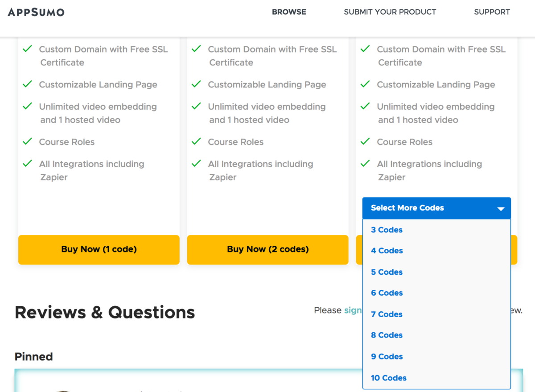Click the checkmark next to Customizable Landing Page

click(27, 84)
